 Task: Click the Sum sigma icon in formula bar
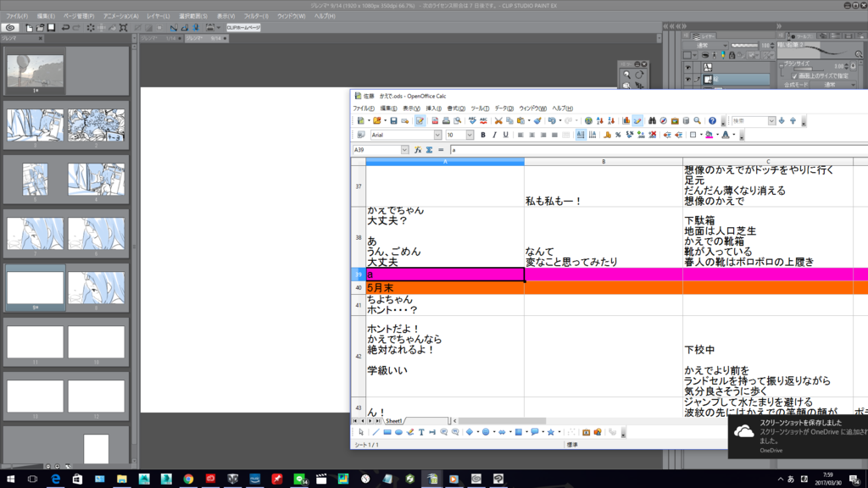(429, 150)
